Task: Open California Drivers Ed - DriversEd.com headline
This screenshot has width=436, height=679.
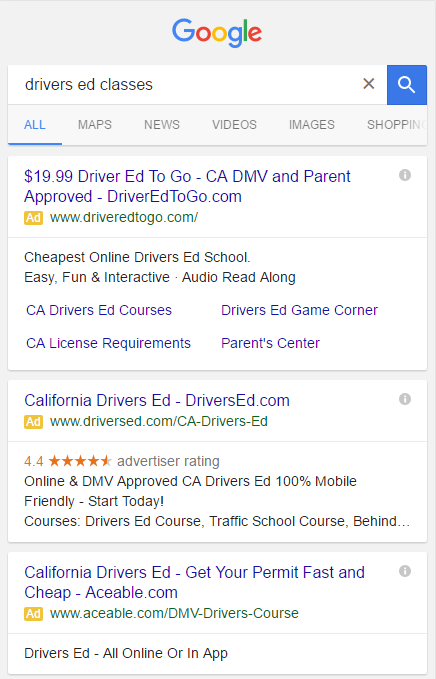Action: (157, 401)
